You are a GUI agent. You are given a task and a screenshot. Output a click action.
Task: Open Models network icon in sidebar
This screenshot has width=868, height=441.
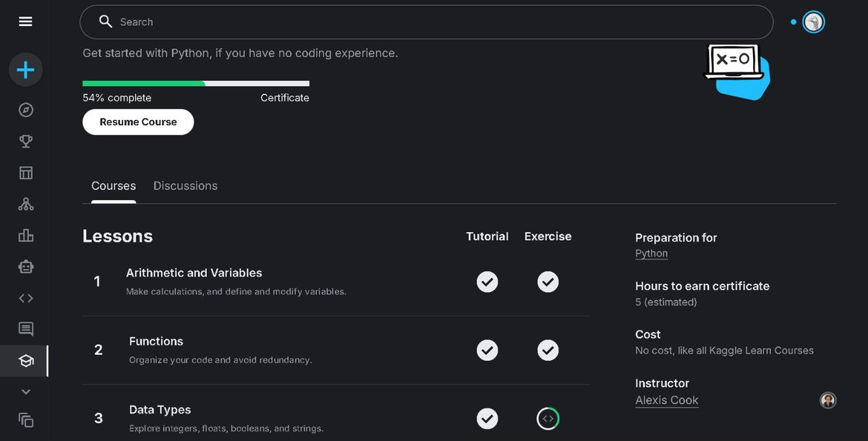coord(26,204)
